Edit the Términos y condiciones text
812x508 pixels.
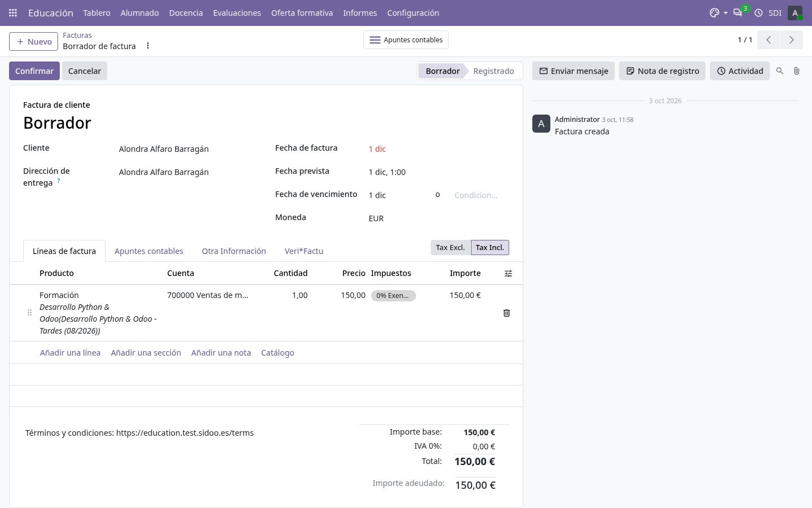(x=139, y=433)
